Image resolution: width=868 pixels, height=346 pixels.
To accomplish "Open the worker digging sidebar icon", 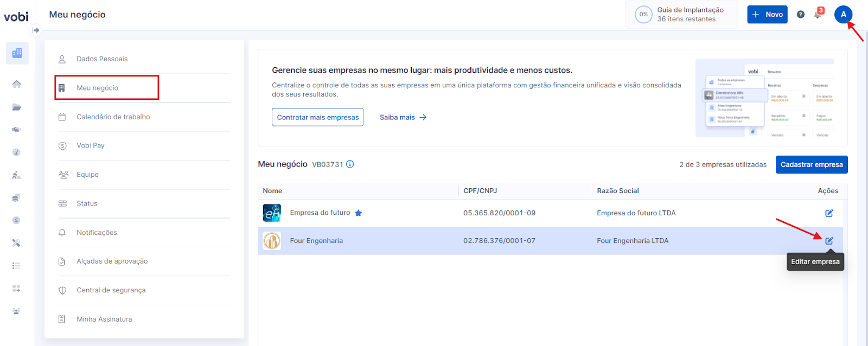I will point(17,175).
